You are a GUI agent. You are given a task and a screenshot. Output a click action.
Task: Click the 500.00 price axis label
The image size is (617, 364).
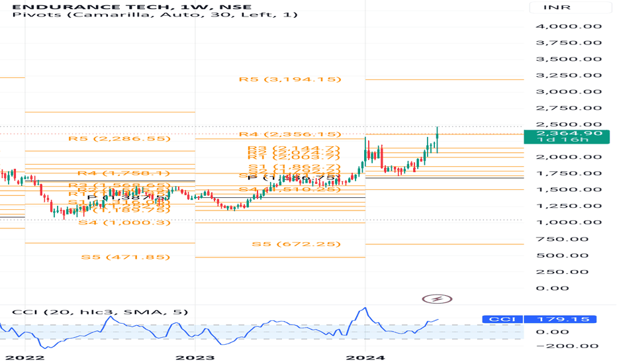coord(562,255)
